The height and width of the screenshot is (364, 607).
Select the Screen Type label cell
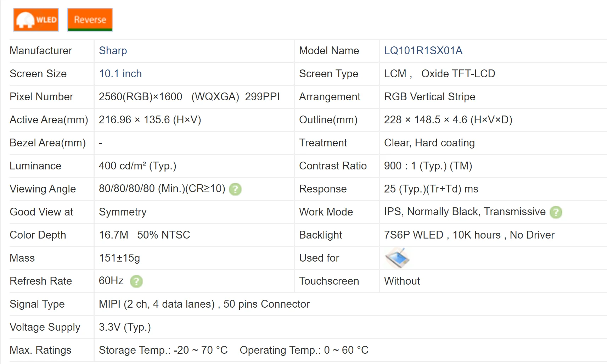tap(328, 74)
